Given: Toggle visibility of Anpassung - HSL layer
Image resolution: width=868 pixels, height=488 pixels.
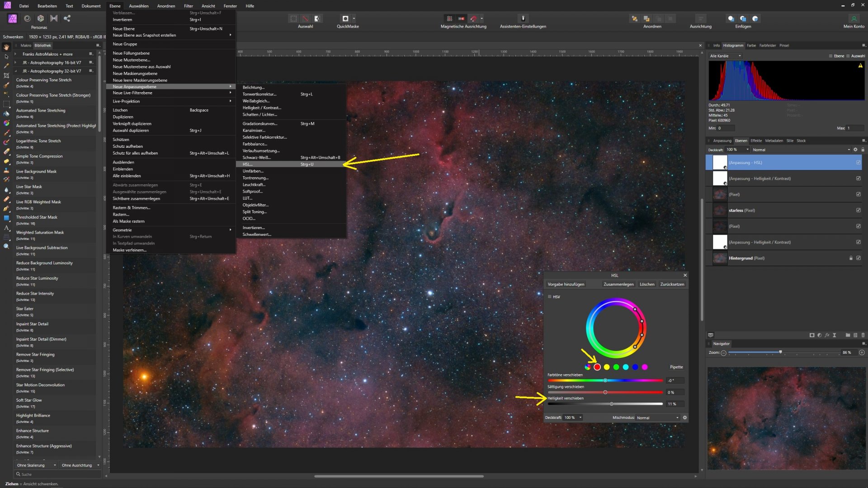Looking at the screenshot, I should (858, 162).
